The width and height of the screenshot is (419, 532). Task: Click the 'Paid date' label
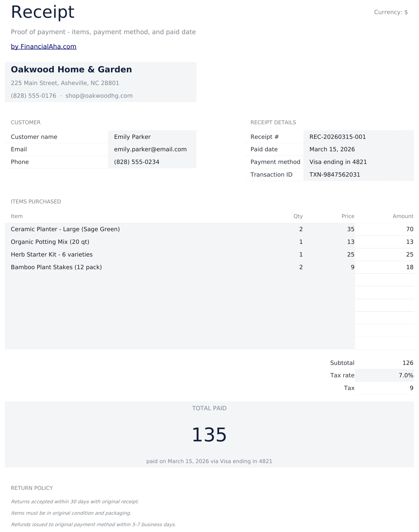264,149
